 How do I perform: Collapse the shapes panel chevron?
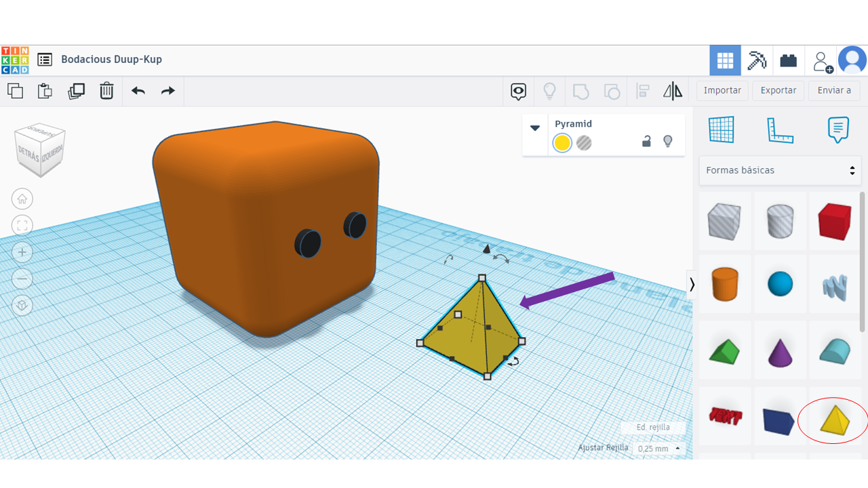[692, 285]
